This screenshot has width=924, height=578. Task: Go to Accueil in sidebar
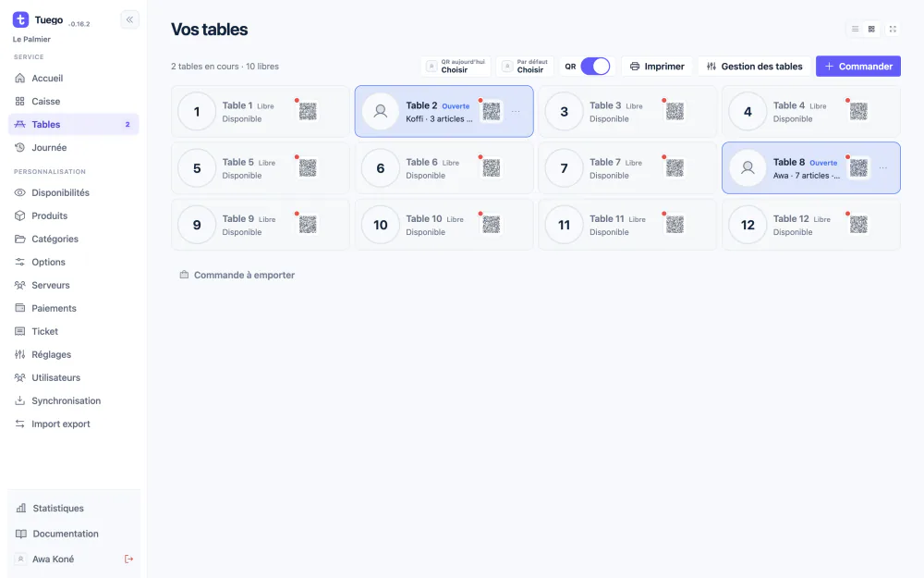pyautogui.click(x=74, y=78)
